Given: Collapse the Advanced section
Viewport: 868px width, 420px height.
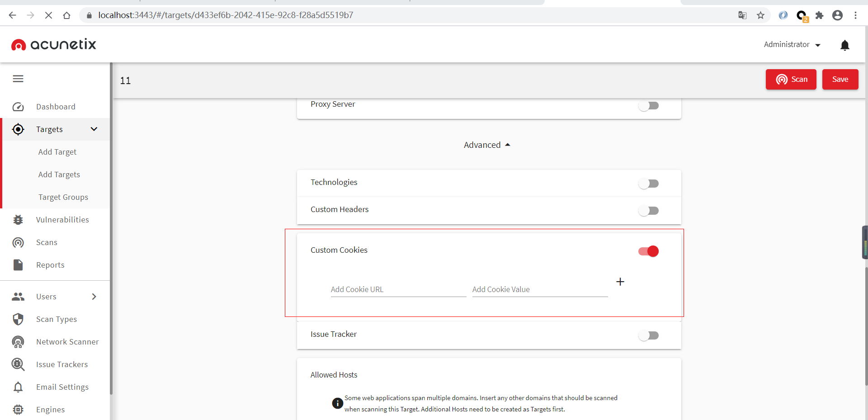Looking at the screenshot, I should (x=487, y=145).
